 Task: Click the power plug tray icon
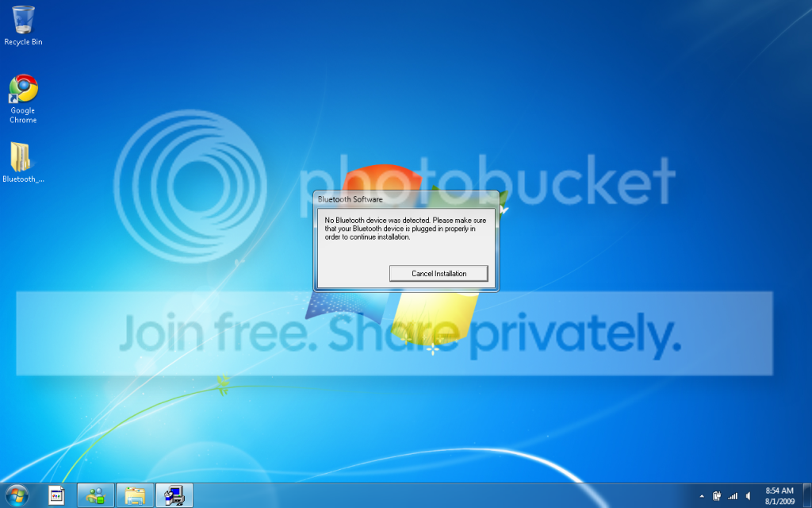pyautogui.click(x=717, y=496)
